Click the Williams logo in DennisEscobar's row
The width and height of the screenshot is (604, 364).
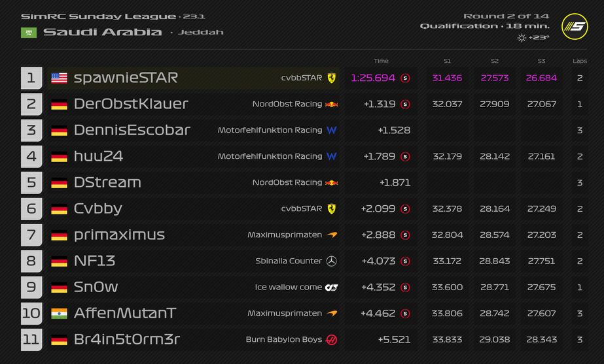[332, 130]
